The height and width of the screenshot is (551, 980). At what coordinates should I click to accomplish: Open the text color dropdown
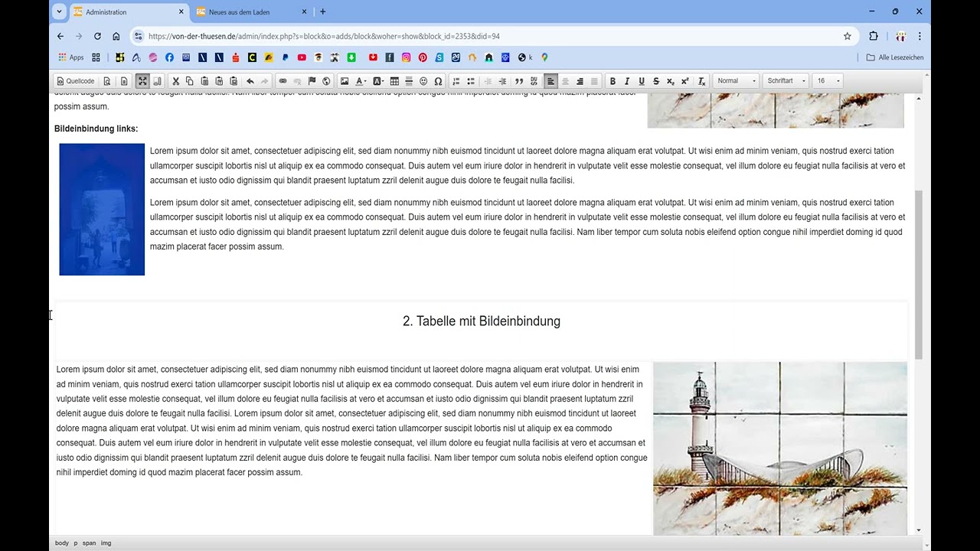pos(361,81)
